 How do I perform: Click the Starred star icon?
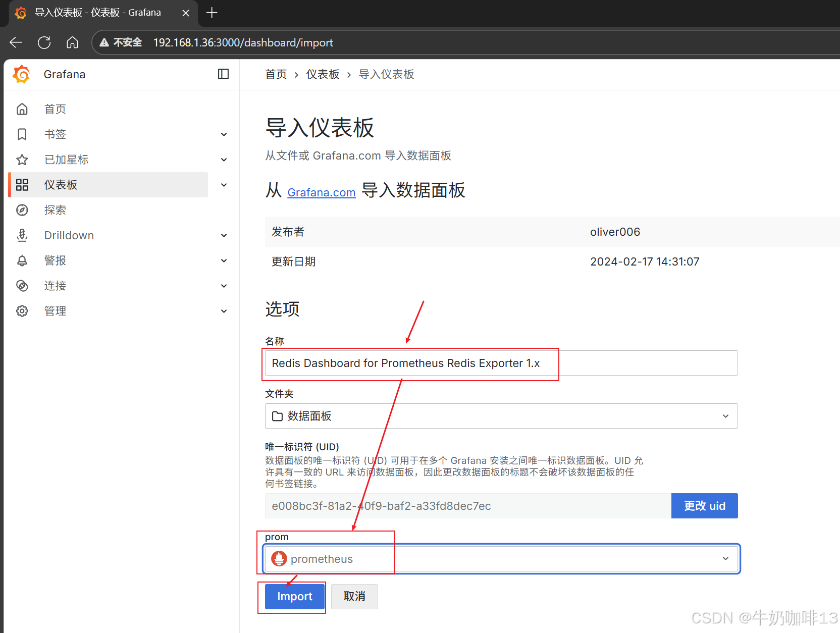[22, 160]
